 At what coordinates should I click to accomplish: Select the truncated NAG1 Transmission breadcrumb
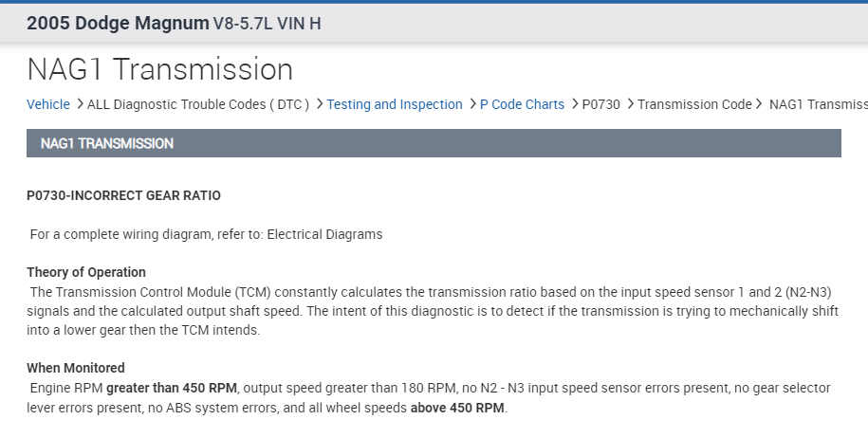[x=818, y=104]
